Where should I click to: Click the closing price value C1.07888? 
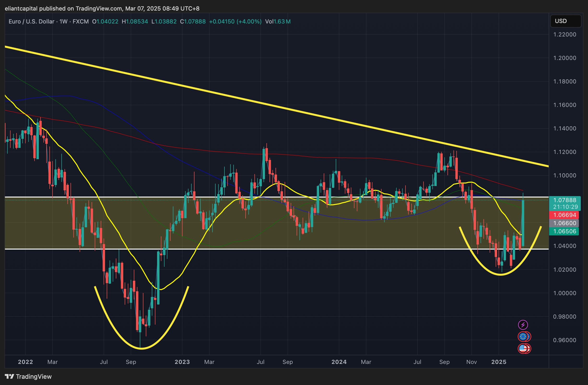click(193, 22)
